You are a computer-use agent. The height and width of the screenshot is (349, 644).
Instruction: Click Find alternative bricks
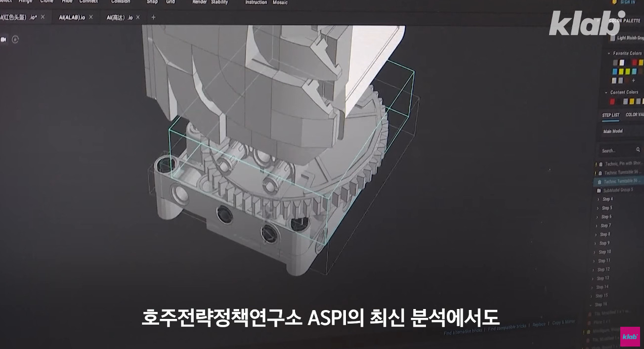pyautogui.click(x=463, y=332)
